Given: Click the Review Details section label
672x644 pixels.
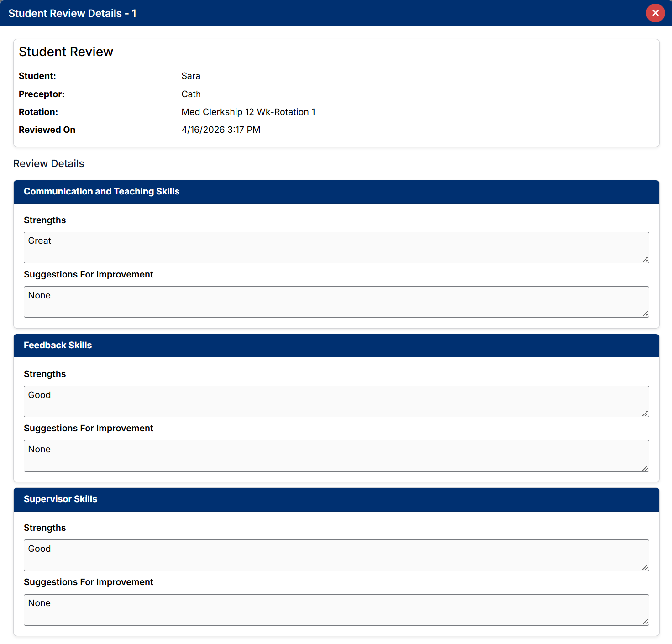Looking at the screenshot, I should click(48, 163).
